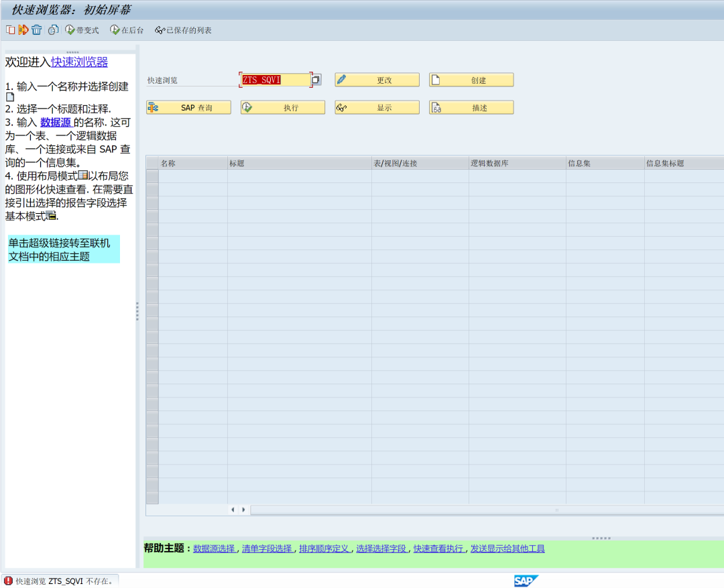Click the 标题 column header
724x588 pixels.
coord(299,163)
